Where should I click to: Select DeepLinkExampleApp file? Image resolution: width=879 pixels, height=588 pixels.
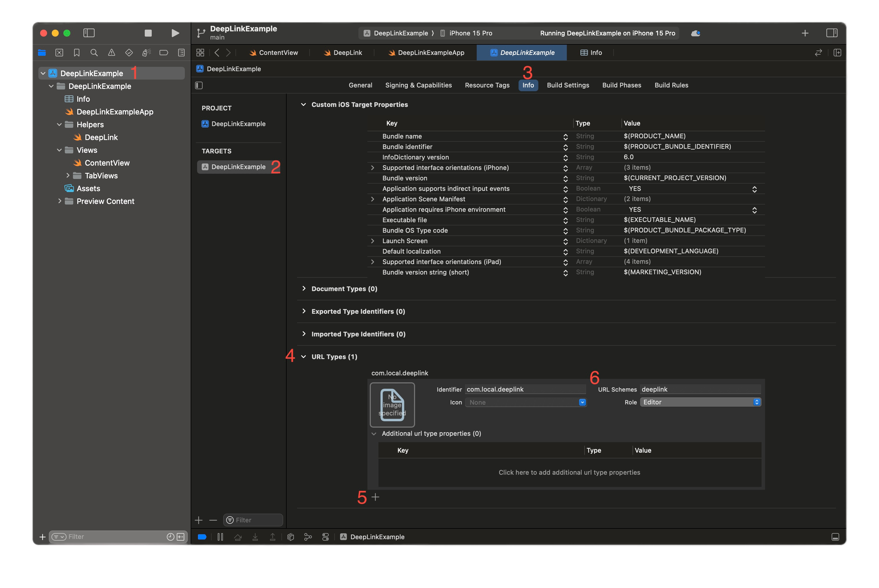coord(115,112)
